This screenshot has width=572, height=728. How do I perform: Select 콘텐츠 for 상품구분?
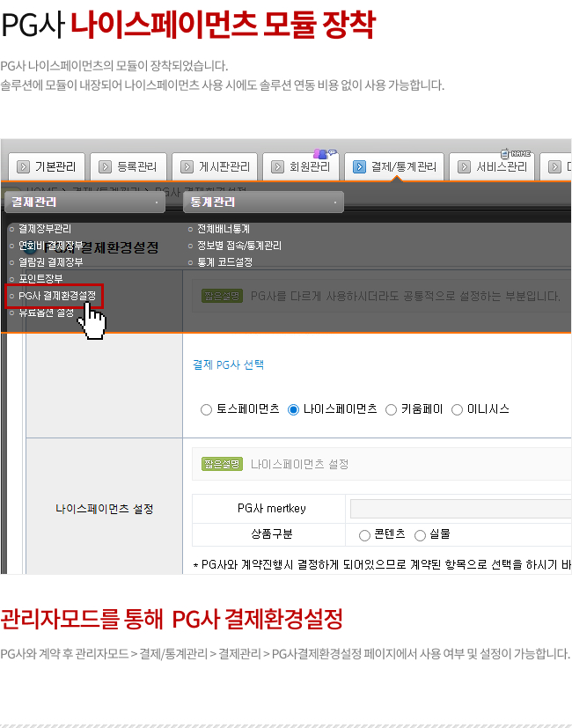pos(364,535)
